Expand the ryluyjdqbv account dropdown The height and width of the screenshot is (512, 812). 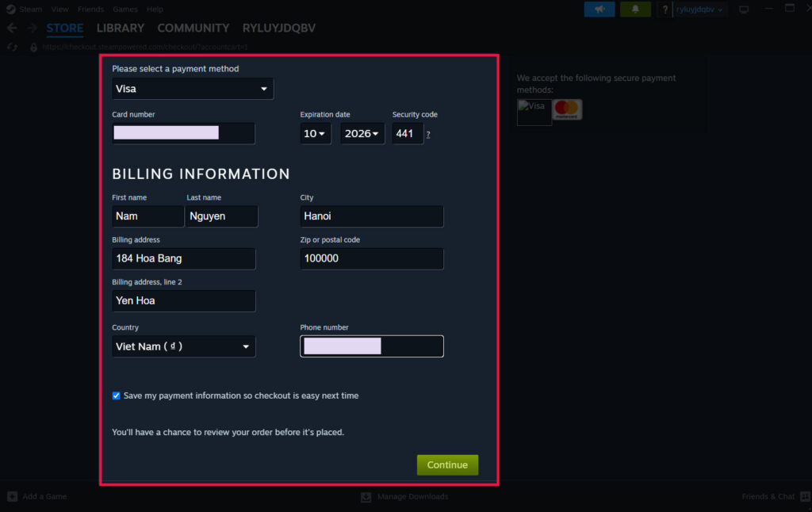(699, 10)
